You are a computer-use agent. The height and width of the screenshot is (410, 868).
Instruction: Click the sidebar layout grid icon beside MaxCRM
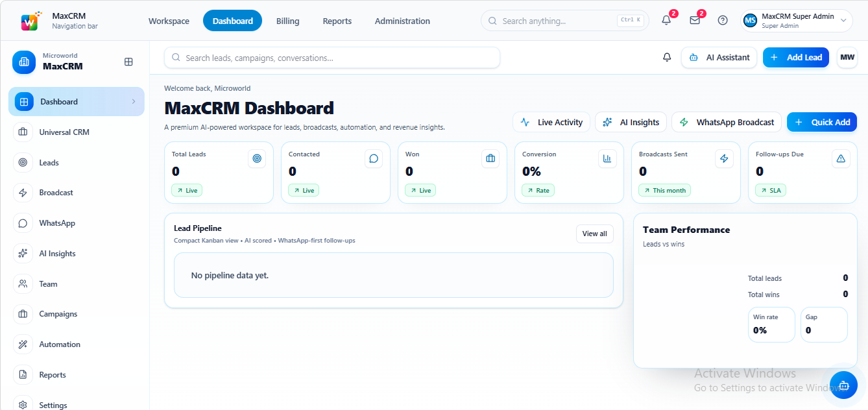click(x=128, y=62)
